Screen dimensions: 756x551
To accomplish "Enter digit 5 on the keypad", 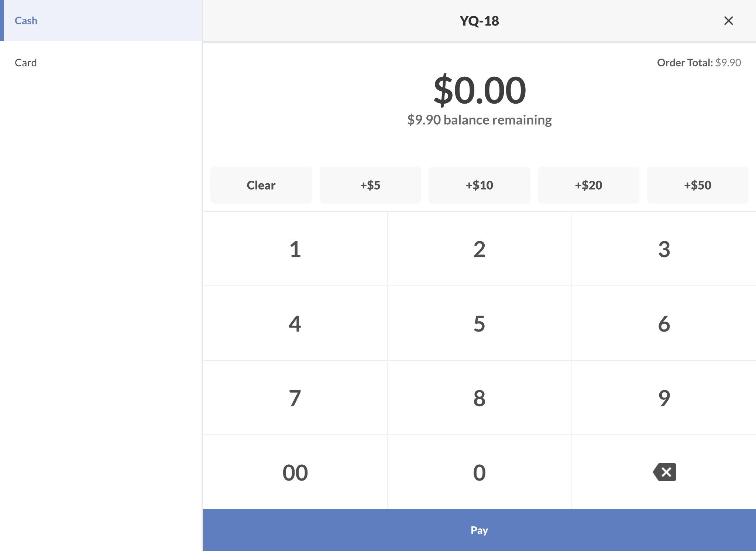I will tap(479, 323).
